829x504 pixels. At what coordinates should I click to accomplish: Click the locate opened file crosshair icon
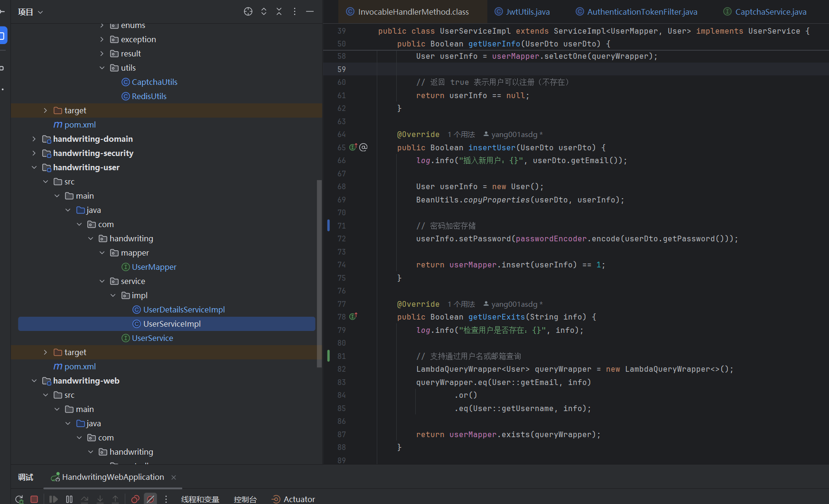248,11
